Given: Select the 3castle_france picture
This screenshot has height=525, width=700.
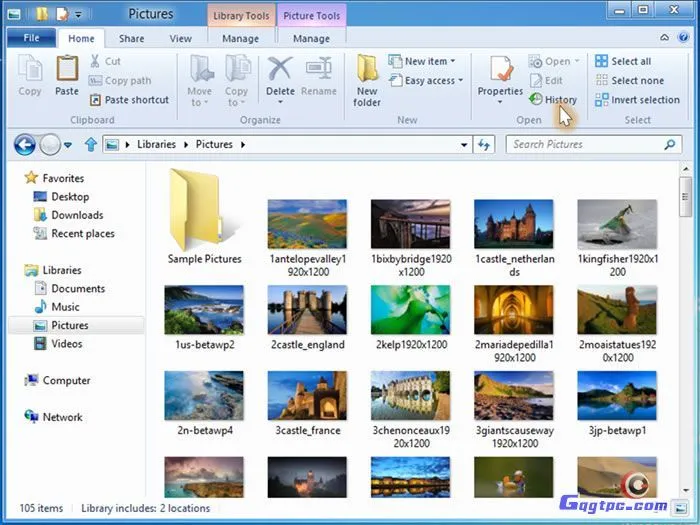Looking at the screenshot, I should point(308,404).
